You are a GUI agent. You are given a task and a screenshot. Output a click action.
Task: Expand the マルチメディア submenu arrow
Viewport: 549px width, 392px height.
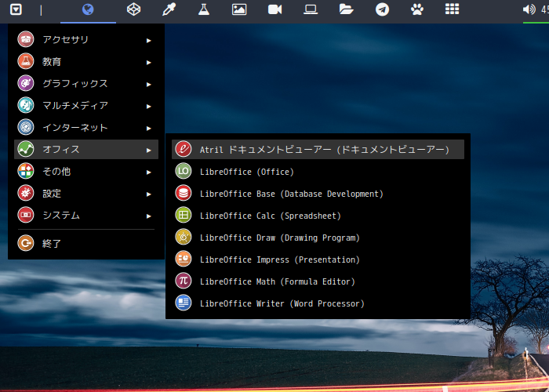(149, 107)
